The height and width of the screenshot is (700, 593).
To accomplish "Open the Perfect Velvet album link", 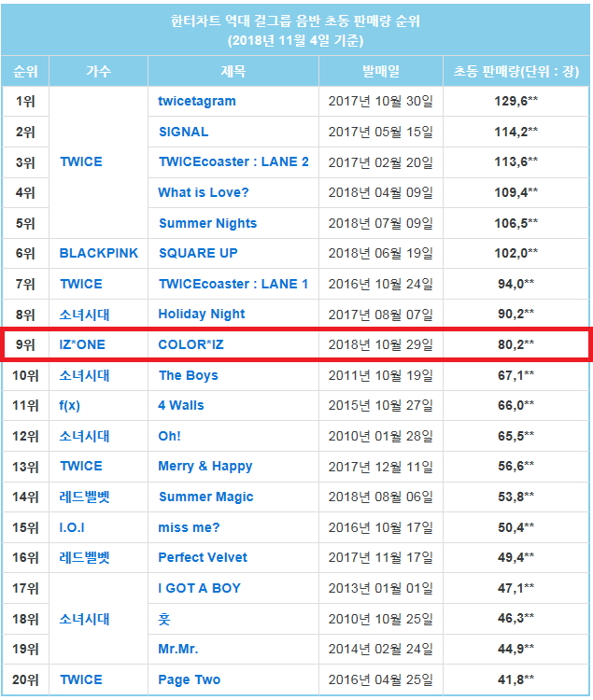I will [x=203, y=557].
